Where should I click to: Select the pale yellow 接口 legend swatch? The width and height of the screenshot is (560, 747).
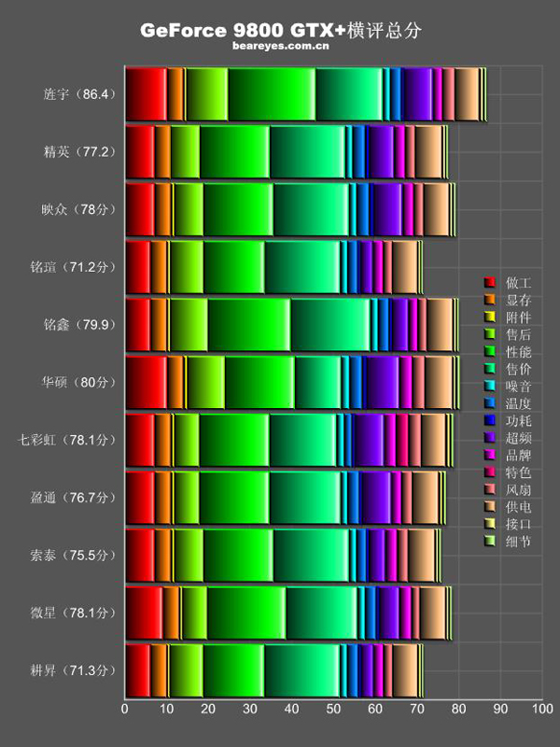pyautogui.click(x=489, y=524)
